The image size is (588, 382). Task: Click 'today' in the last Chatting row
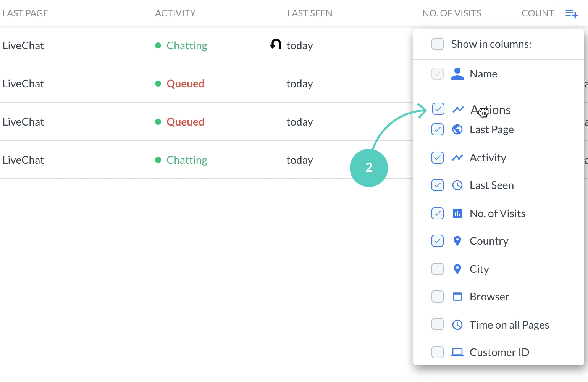click(x=300, y=160)
